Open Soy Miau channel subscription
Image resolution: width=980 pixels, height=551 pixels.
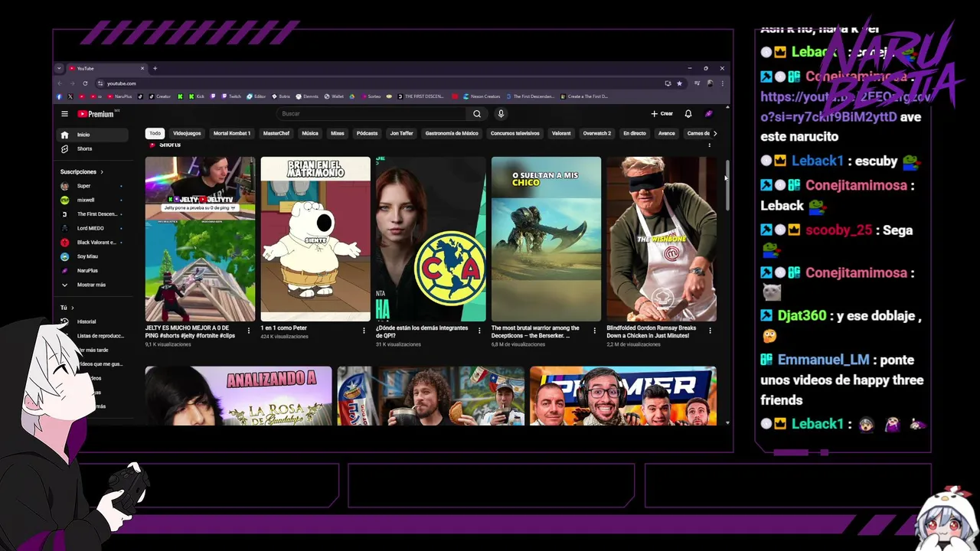pyautogui.click(x=92, y=256)
